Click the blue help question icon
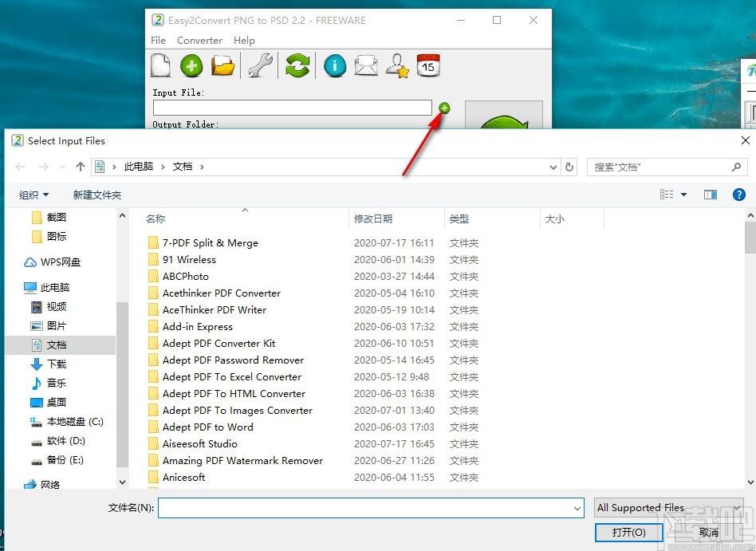Image resolution: width=756 pixels, height=551 pixels. 738,195
